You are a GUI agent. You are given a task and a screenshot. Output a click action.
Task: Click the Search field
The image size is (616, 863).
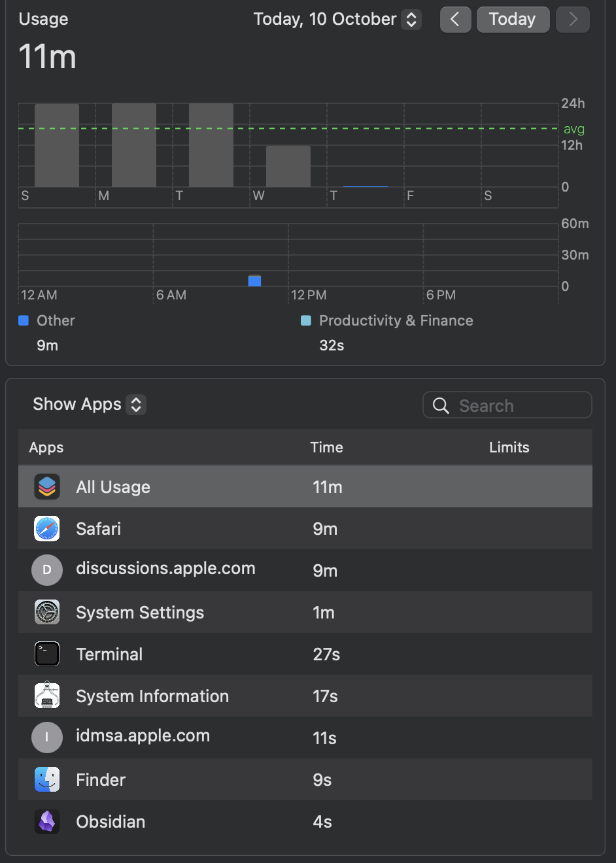point(507,405)
